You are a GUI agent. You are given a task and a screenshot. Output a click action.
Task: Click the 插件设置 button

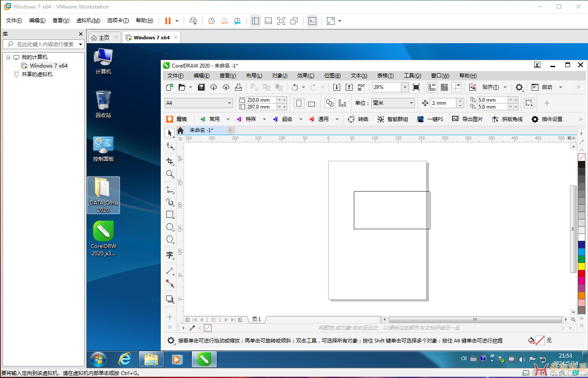pyautogui.click(x=547, y=119)
